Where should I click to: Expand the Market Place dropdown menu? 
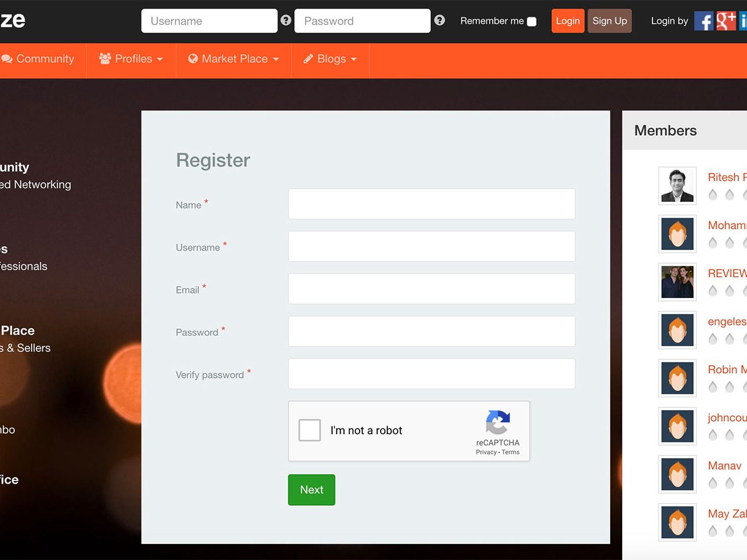click(x=234, y=59)
